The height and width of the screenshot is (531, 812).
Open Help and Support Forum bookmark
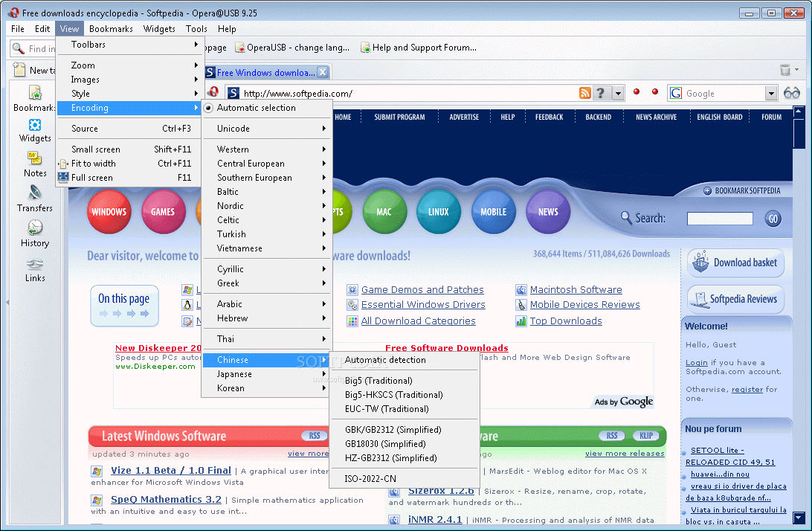419,48
